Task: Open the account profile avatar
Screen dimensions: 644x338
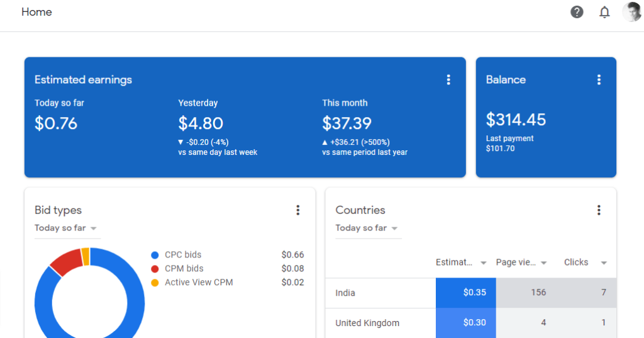Action: tap(631, 12)
